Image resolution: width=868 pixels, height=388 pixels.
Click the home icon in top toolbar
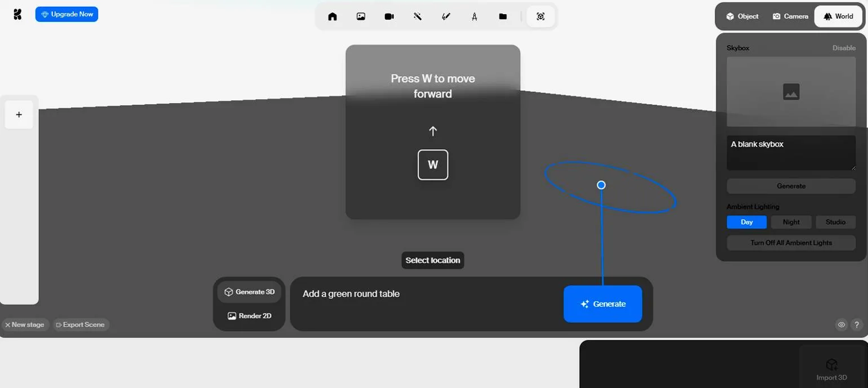[332, 16]
